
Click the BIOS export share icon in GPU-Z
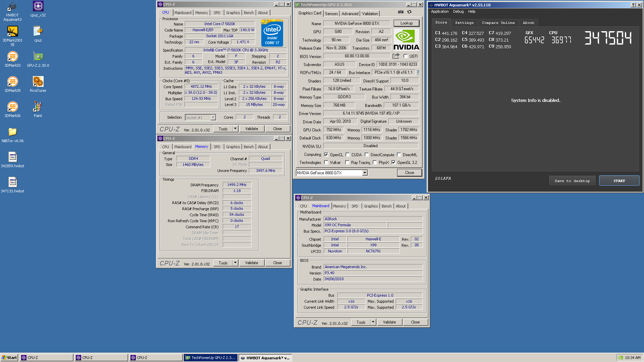(x=396, y=56)
